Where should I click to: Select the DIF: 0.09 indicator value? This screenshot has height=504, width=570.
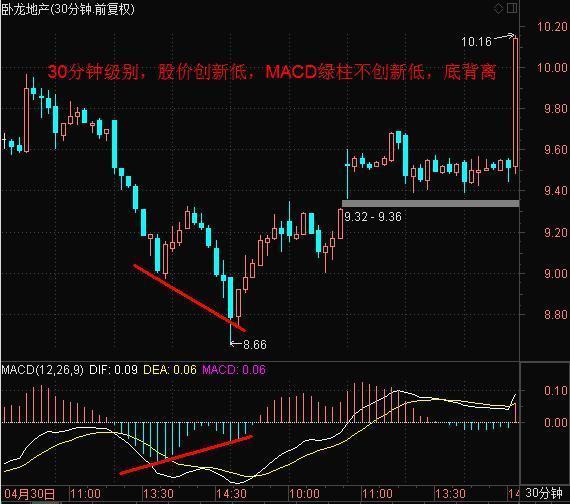(113, 370)
